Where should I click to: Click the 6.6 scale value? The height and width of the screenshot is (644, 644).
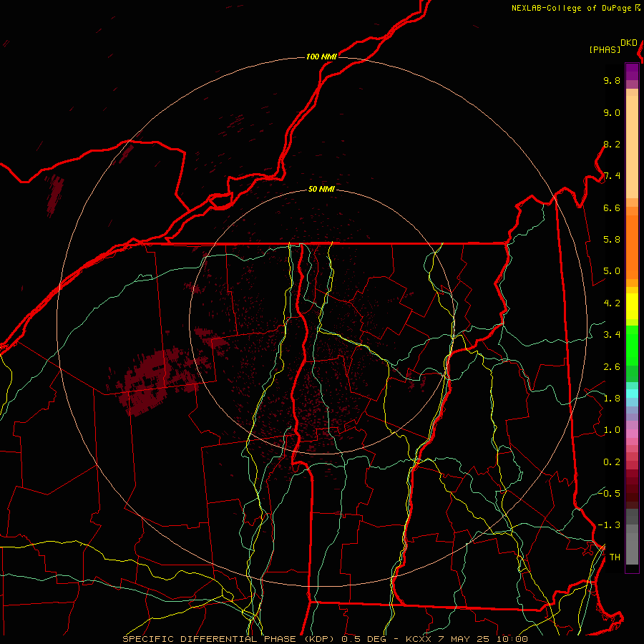[x=612, y=208]
